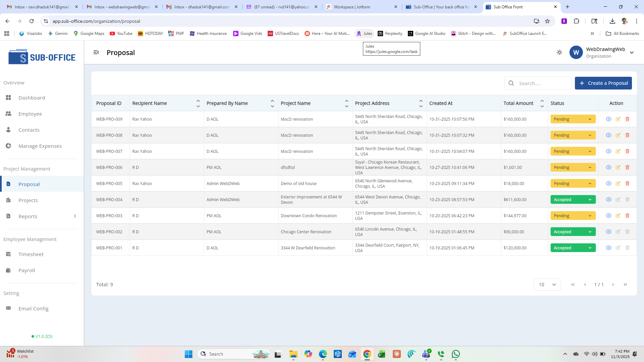Image resolution: width=644 pixels, height=362 pixels.
Task: Sort table by Total Amount column
Action: tap(542, 103)
